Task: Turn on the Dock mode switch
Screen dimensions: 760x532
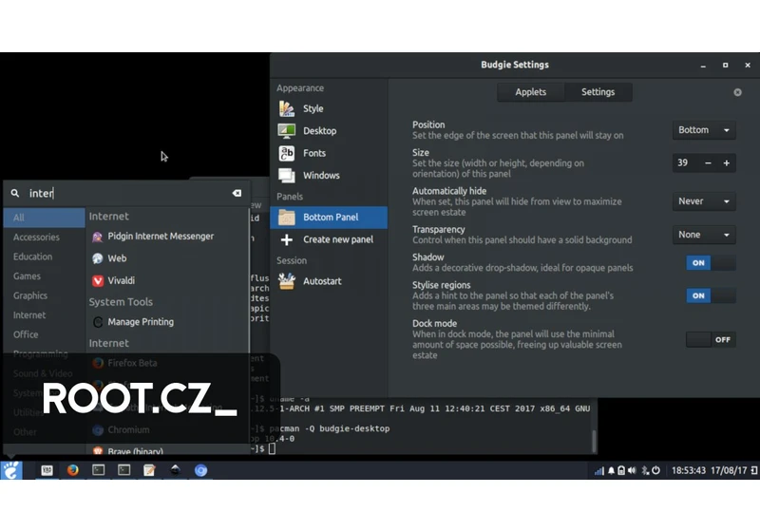Action: coord(711,340)
